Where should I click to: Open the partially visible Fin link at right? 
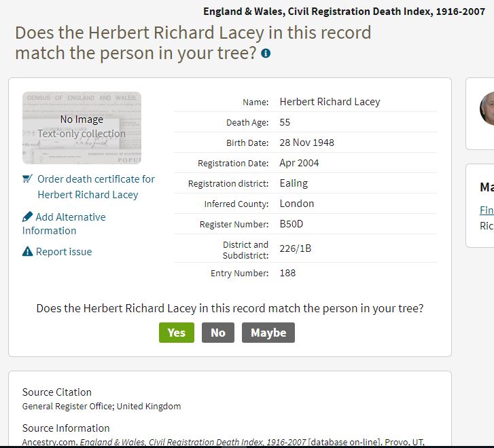[x=487, y=210]
